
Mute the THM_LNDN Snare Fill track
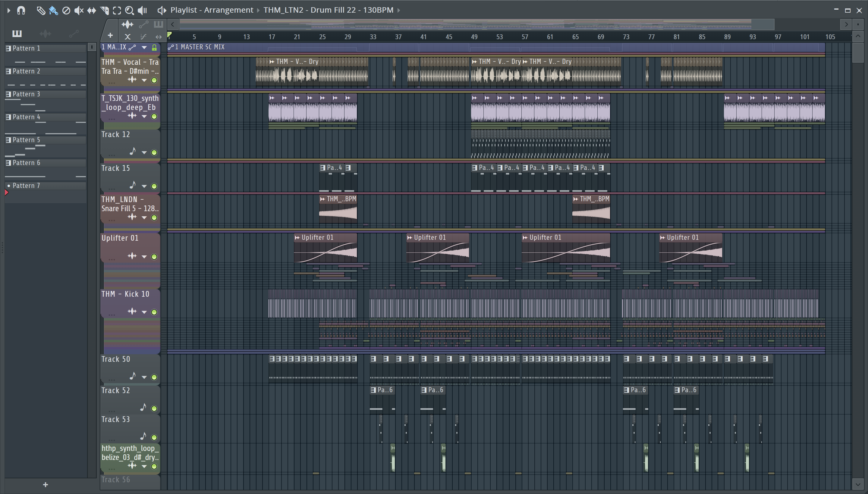click(x=154, y=217)
